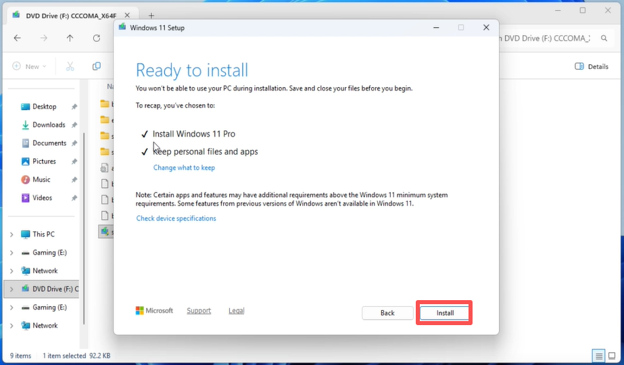Viewport: 624px width, 365px height.
Task: Click the pin icon next to Music
Action: click(x=74, y=180)
